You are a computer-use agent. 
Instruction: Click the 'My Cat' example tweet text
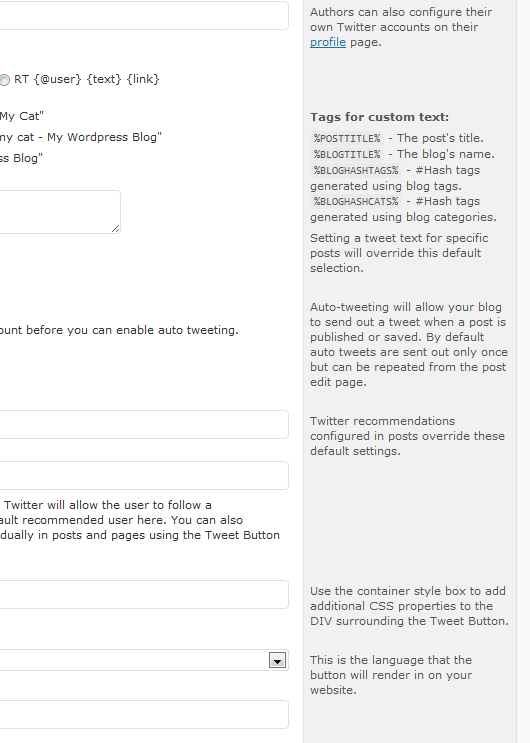22,116
